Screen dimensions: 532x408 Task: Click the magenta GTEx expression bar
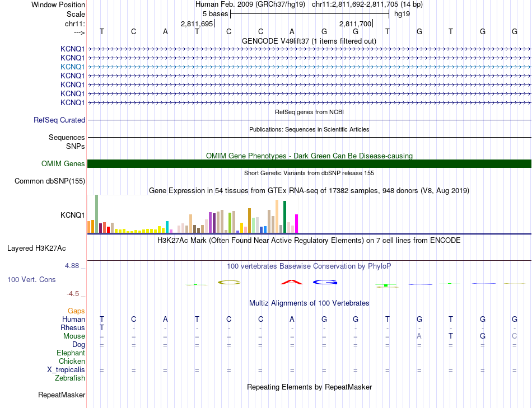click(x=297, y=223)
